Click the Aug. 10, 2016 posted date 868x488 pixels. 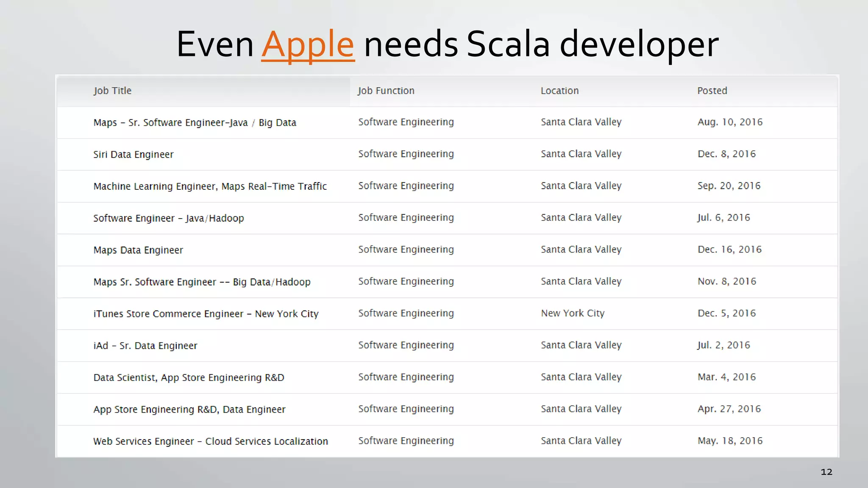click(730, 122)
